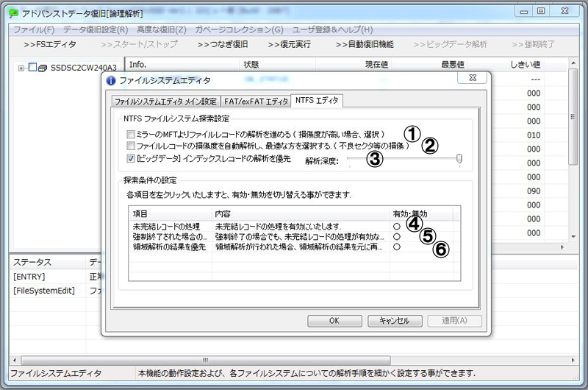Click the SMART list scroll-up arrow
This screenshot has height=390, width=588.
[x=573, y=63]
